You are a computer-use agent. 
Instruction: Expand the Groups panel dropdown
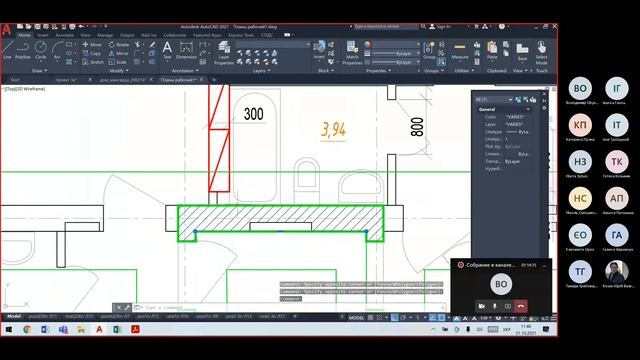point(433,71)
